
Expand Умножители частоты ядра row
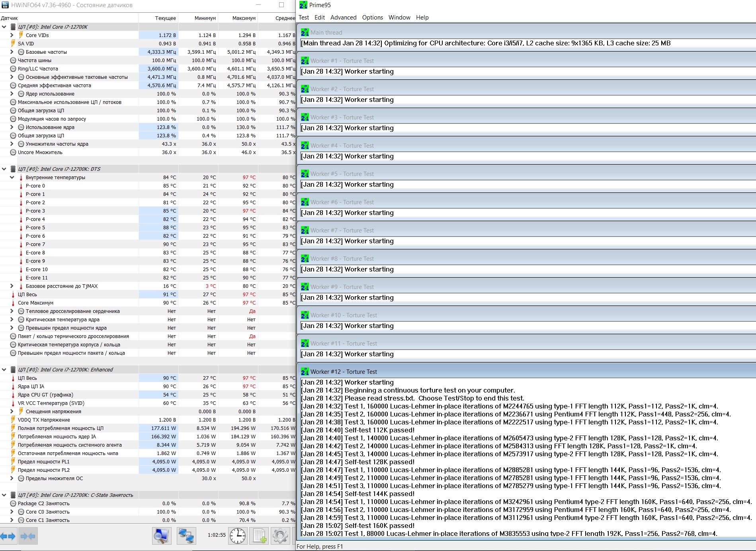click(12, 144)
